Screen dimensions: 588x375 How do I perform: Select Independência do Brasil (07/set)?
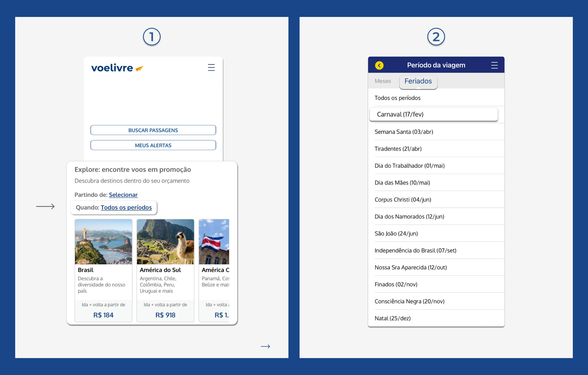click(415, 250)
